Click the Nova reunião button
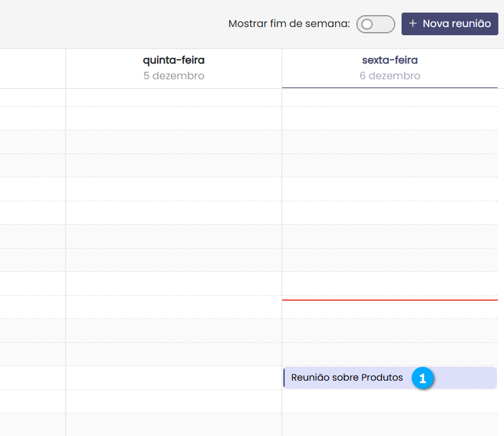Image resolution: width=504 pixels, height=436 pixels. pyautogui.click(x=449, y=24)
